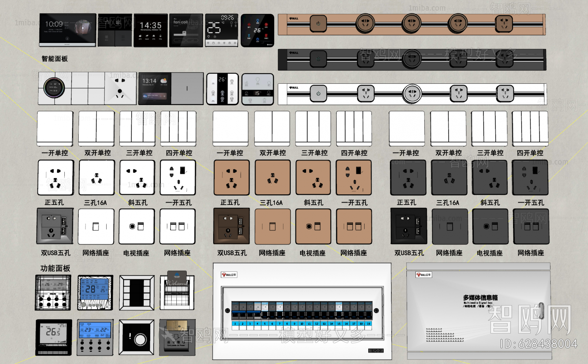Pick the dark grey 正五孔 socket
Image resolution: width=588 pixels, height=364 pixels.
click(408, 178)
